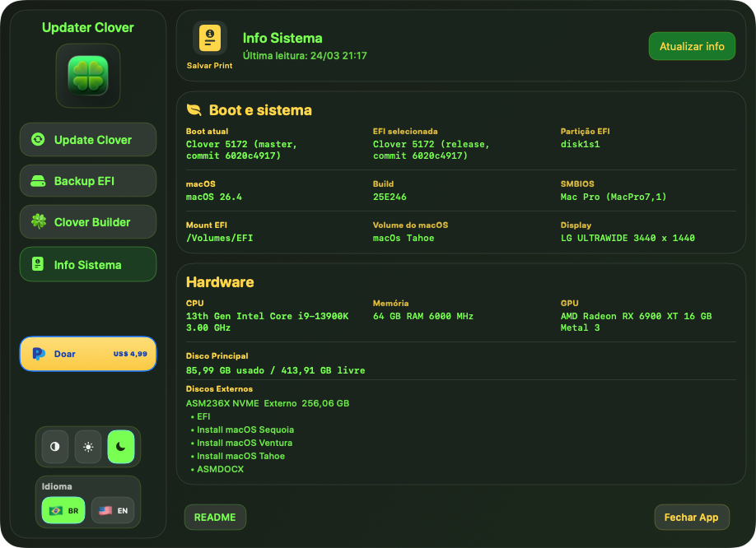
Task: Click the 64 GB RAM 6000 MHz value
Action: point(423,316)
